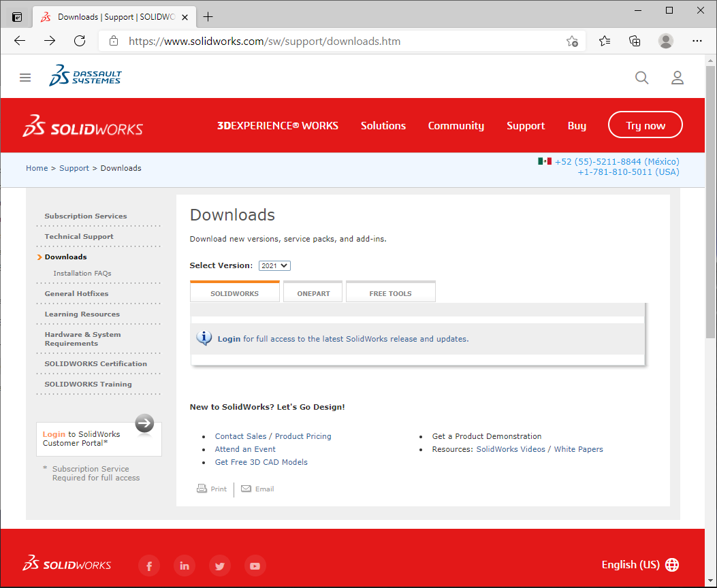
Task: Open General Hotfixes sidebar link
Action: [76, 294]
